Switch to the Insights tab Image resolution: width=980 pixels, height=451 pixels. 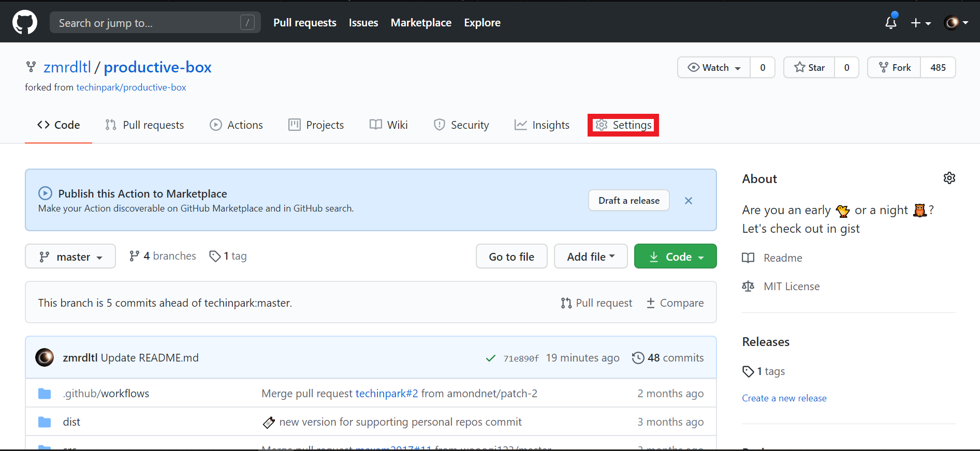[542, 125]
